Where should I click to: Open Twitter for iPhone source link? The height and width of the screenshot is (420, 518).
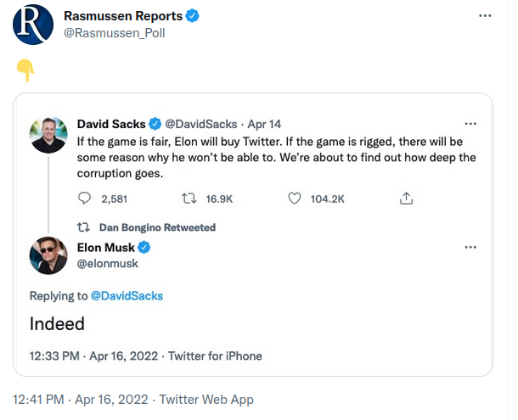tap(215, 356)
